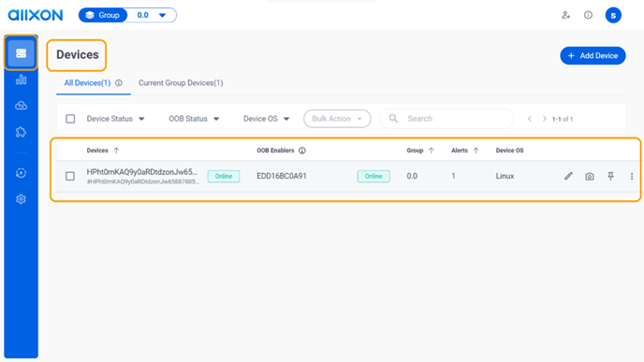The width and height of the screenshot is (644, 362).
Task: Click the pin icon for device row
Action: tap(610, 176)
